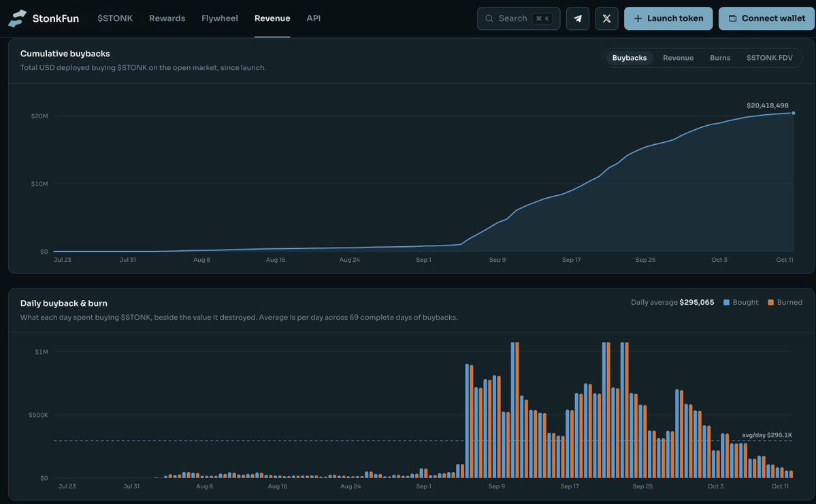The height and width of the screenshot is (504, 816).
Task: Select the Buybacks chart view option
Action: (629, 58)
